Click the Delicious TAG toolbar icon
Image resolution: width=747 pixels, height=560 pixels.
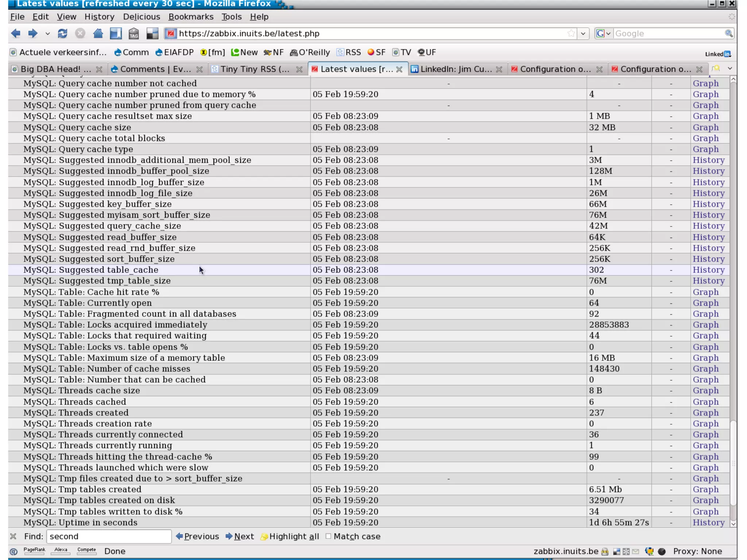coord(133,34)
